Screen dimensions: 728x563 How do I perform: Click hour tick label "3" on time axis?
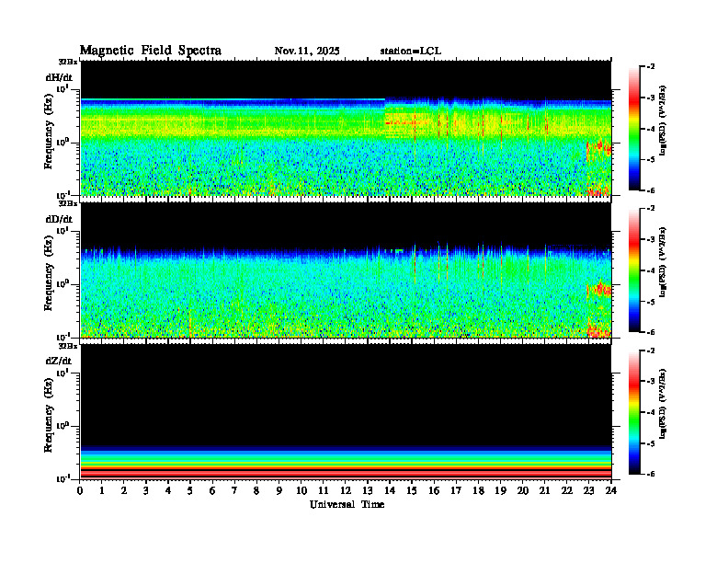(146, 491)
